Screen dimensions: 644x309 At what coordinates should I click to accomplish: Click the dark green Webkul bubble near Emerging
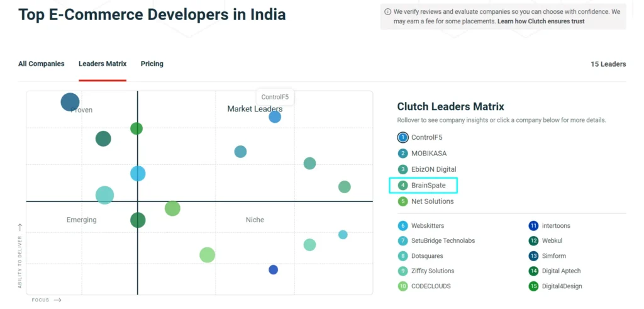[138, 220]
